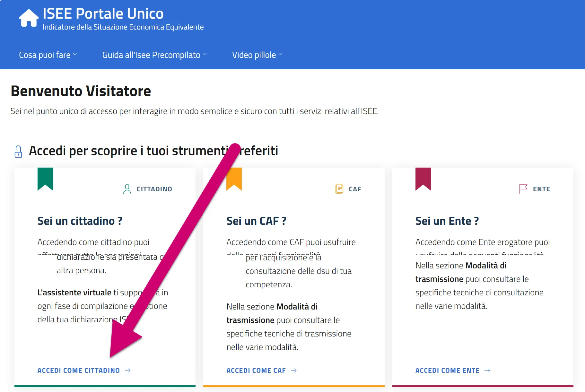
Task: Click arrow icon after Accedi come Ente
Action: [x=487, y=370]
